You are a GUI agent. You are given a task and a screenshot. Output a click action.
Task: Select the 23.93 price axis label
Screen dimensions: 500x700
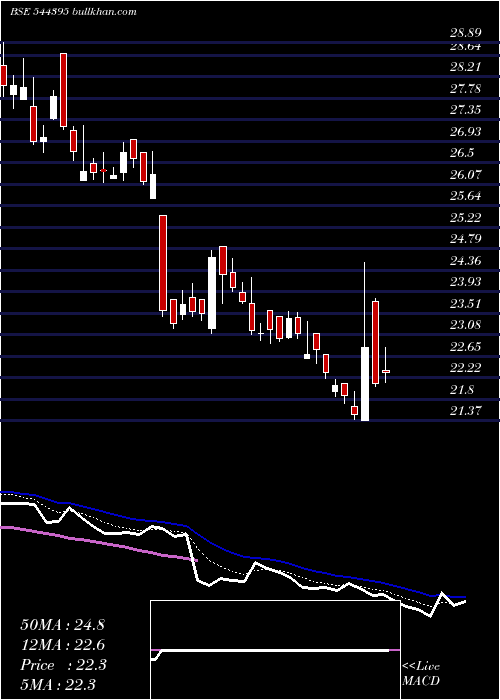click(x=465, y=282)
